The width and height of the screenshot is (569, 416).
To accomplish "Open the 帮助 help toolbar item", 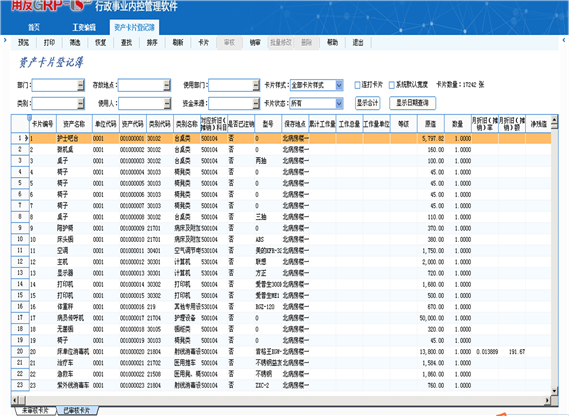I will [332, 43].
